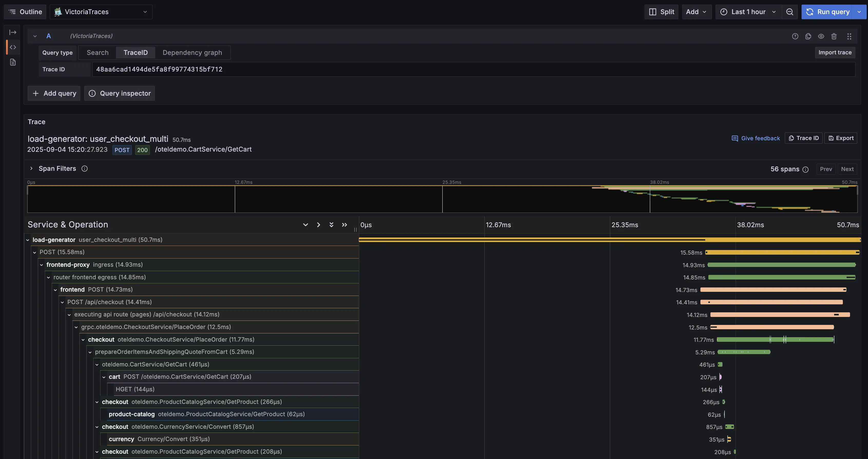
Task: Click the Next span button
Action: (x=847, y=169)
